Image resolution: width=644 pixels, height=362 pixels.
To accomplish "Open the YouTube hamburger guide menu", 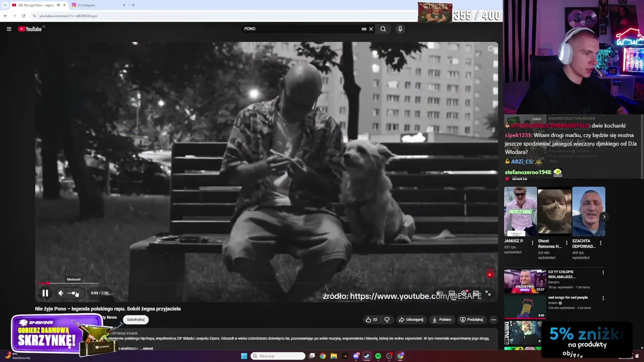I will pyautogui.click(x=9, y=29).
